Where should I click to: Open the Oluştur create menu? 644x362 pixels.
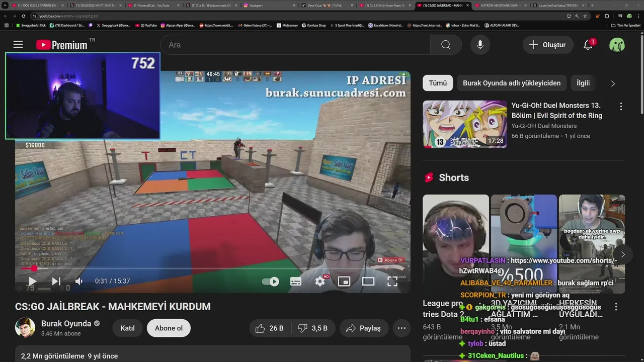tap(547, 45)
